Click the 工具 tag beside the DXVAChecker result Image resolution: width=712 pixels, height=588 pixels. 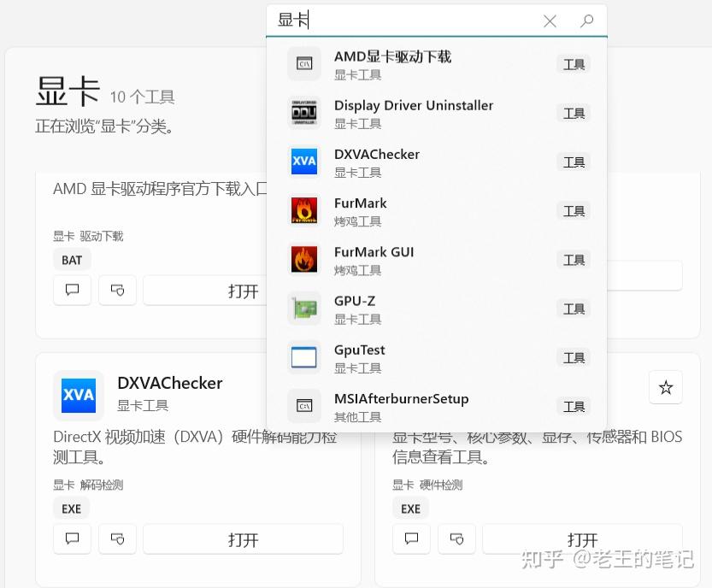574,162
